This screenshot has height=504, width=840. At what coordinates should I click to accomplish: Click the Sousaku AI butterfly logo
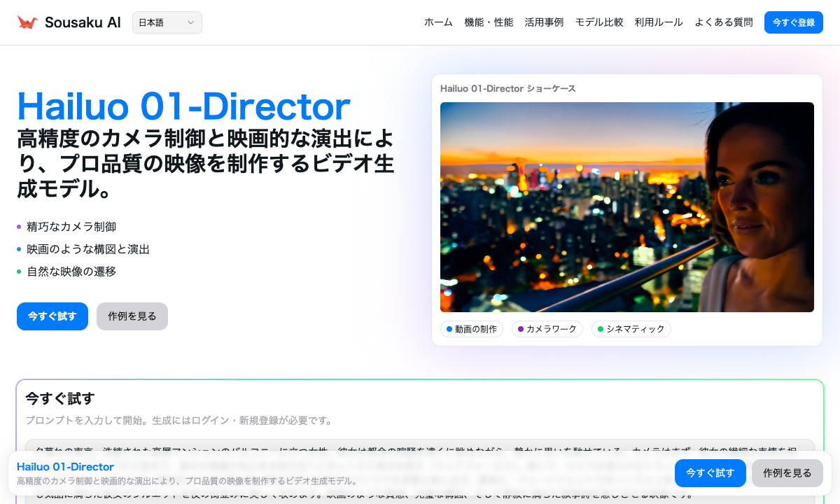27,20
